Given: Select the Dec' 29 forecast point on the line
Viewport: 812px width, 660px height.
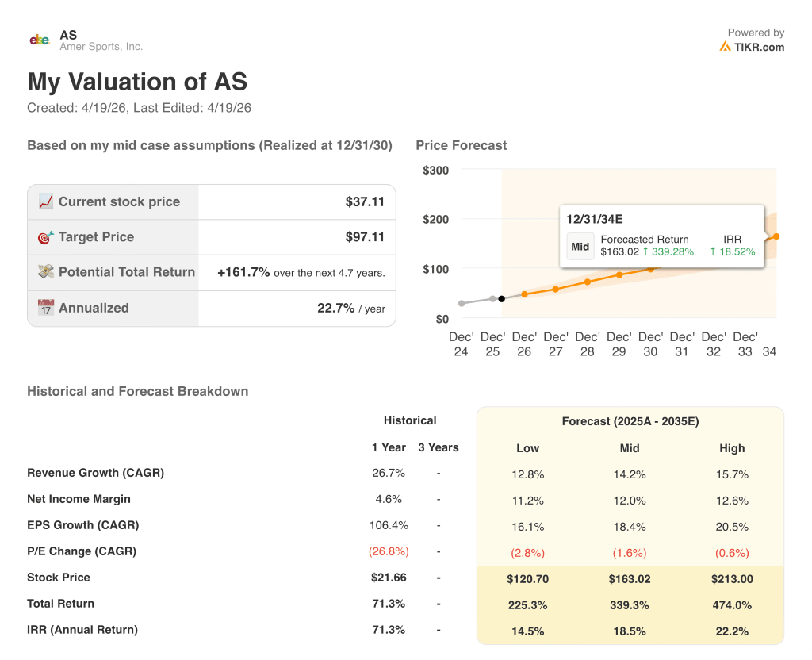Looking at the screenshot, I should pos(619,274).
